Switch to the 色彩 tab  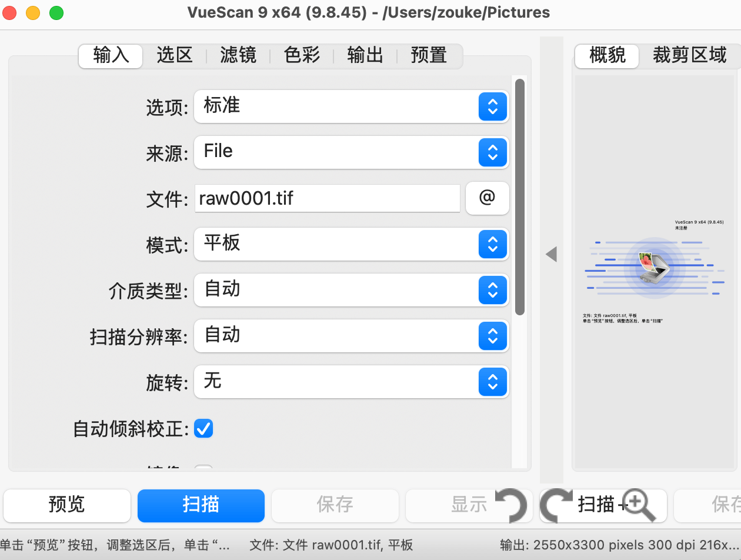pyautogui.click(x=302, y=55)
